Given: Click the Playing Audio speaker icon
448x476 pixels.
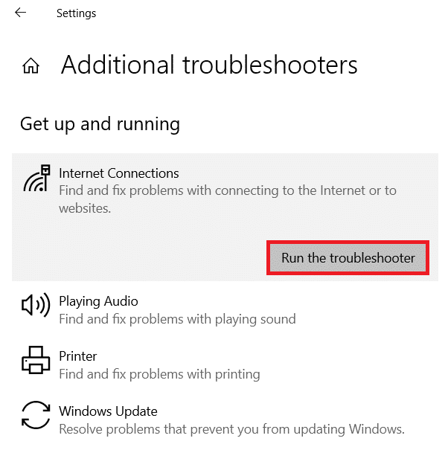Looking at the screenshot, I should pos(35,306).
